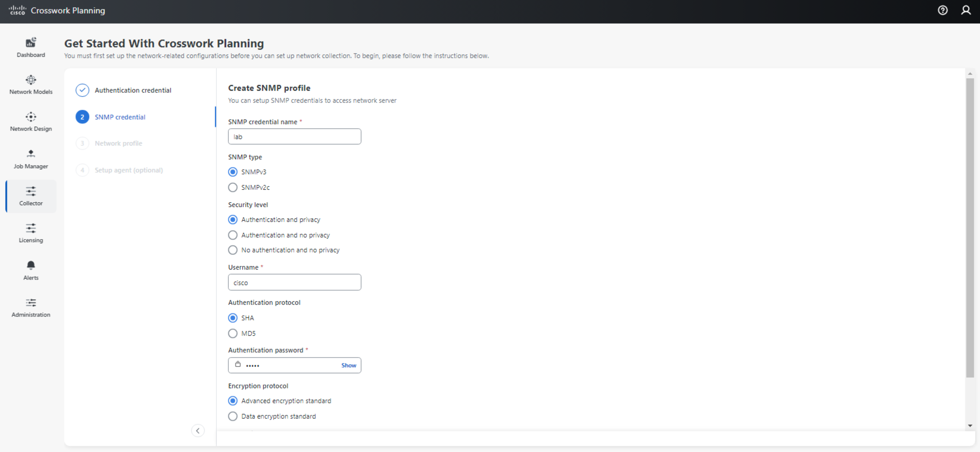Go to Setup agent (optional) step
Viewport: 980px width, 452px height.
(129, 170)
